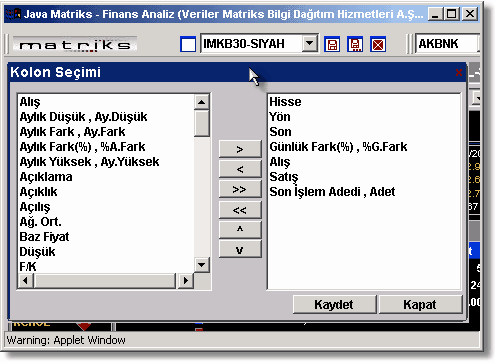
Task: Click the second red save-as icon
Action: [355, 44]
